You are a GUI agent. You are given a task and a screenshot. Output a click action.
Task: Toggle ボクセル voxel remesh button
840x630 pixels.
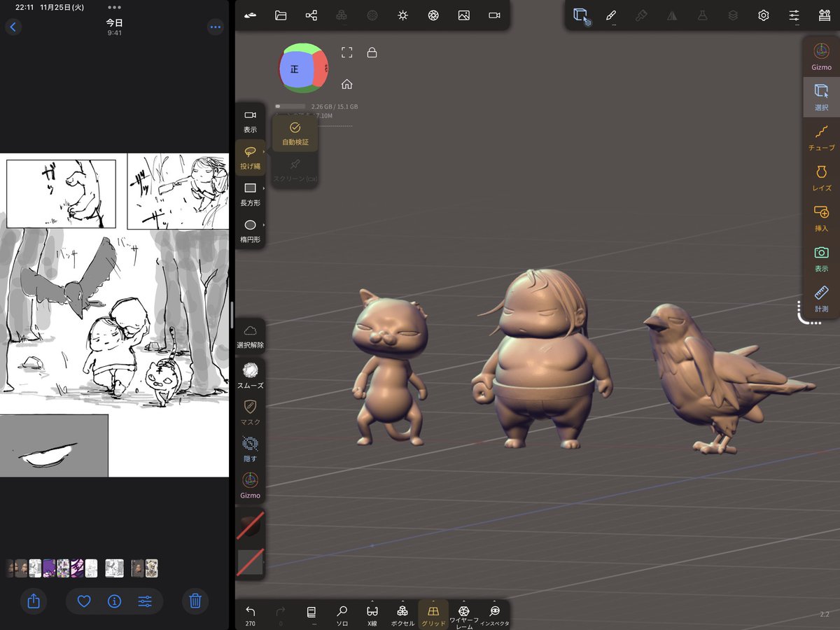tap(402, 617)
